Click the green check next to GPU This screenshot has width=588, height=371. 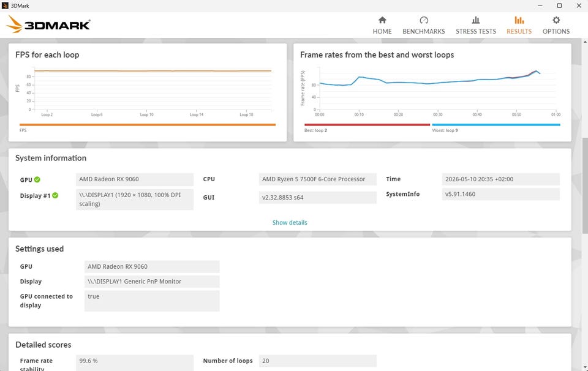37,179
